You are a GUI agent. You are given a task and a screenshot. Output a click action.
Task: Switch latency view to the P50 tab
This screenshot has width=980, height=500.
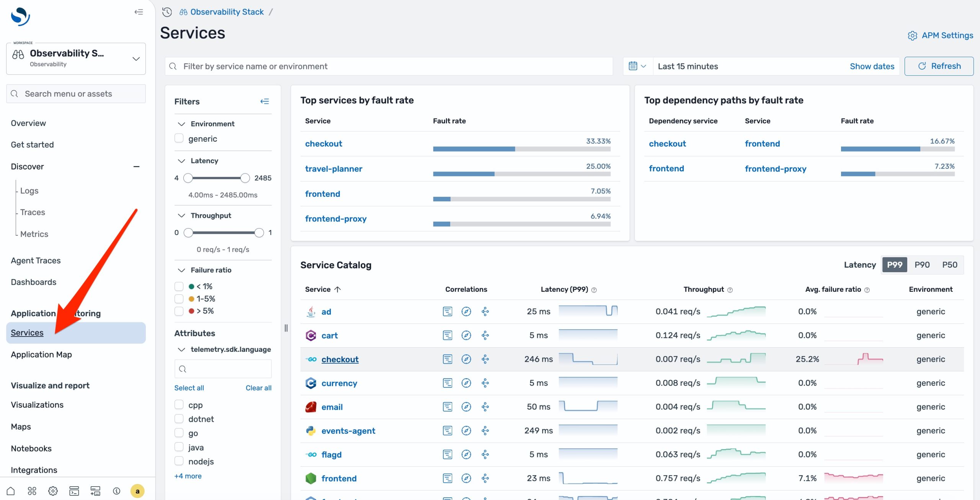[x=951, y=264]
